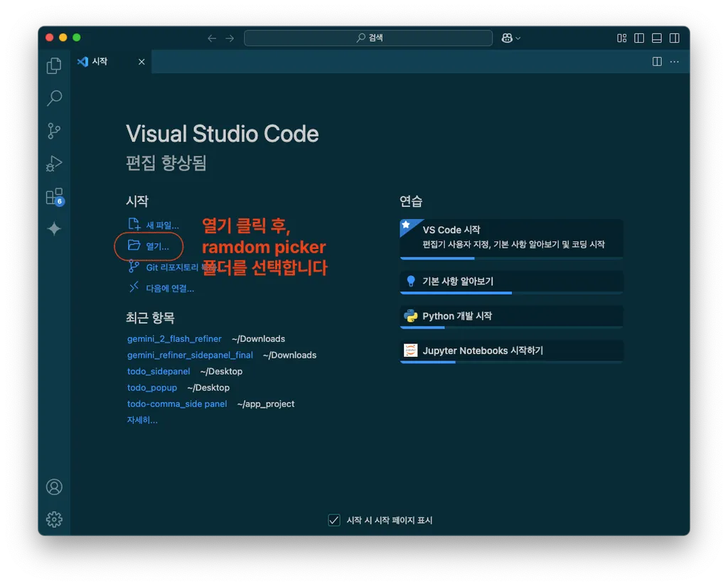Click the lightbulb icon on 기본 사항 알아보기
Image resolution: width=728 pixels, height=586 pixels.
pyautogui.click(x=410, y=281)
